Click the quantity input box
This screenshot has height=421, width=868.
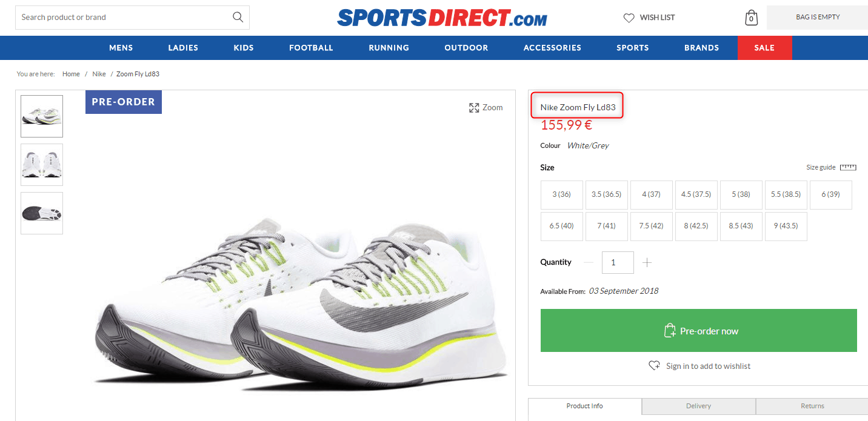tap(618, 262)
